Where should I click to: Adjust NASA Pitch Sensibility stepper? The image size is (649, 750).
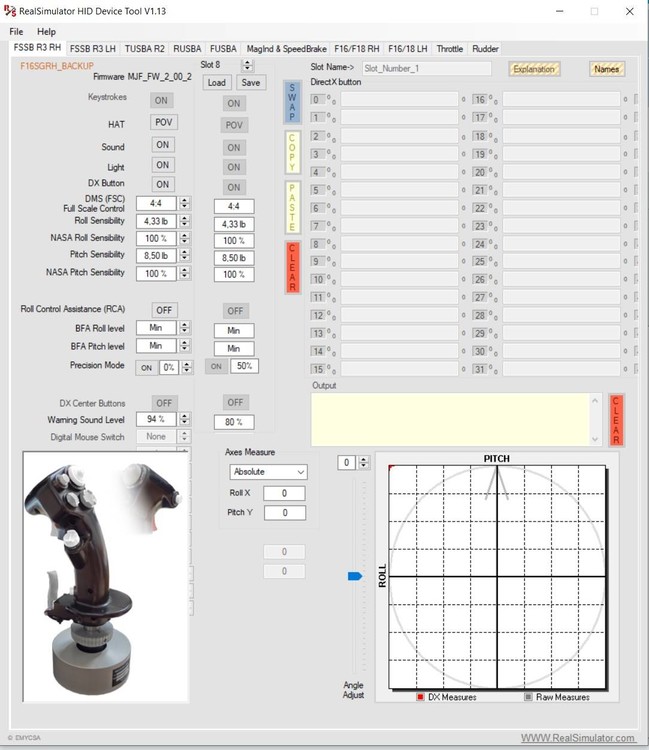185,273
